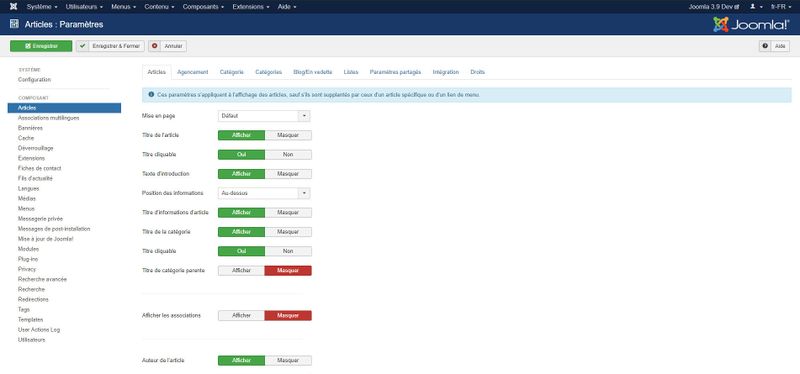Open the Menus menu

(124, 7)
